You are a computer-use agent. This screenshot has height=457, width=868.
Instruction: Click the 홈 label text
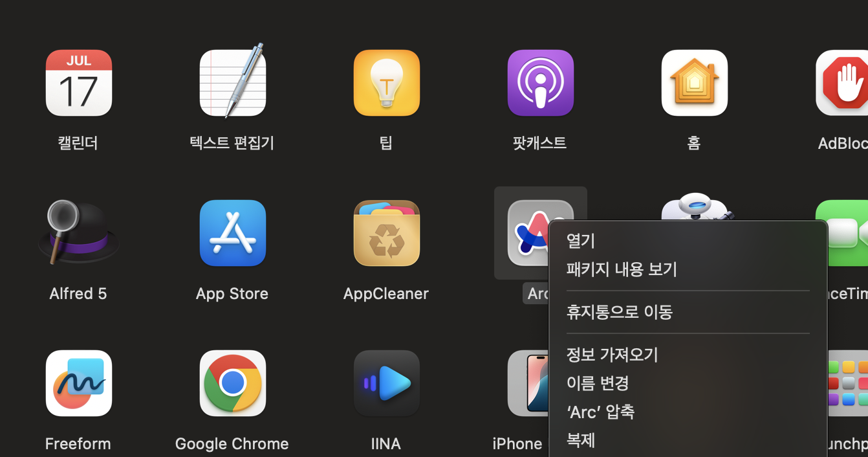point(694,143)
